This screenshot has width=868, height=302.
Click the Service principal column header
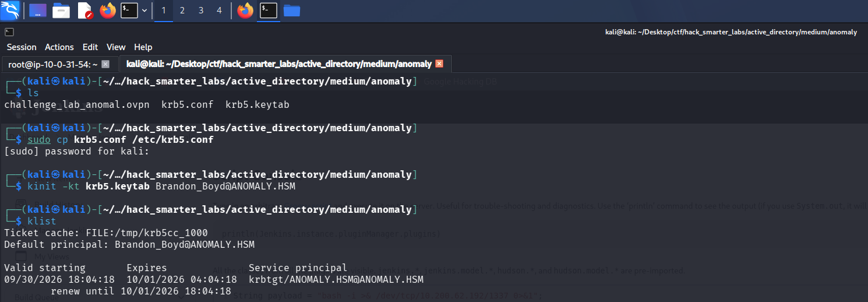pos(298,268)
